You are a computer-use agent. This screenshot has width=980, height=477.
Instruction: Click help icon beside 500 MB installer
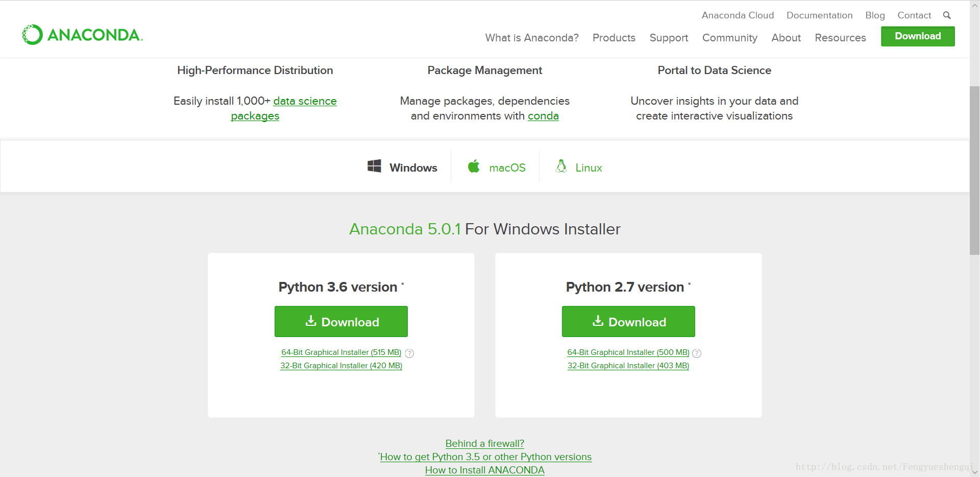(697, 353)
